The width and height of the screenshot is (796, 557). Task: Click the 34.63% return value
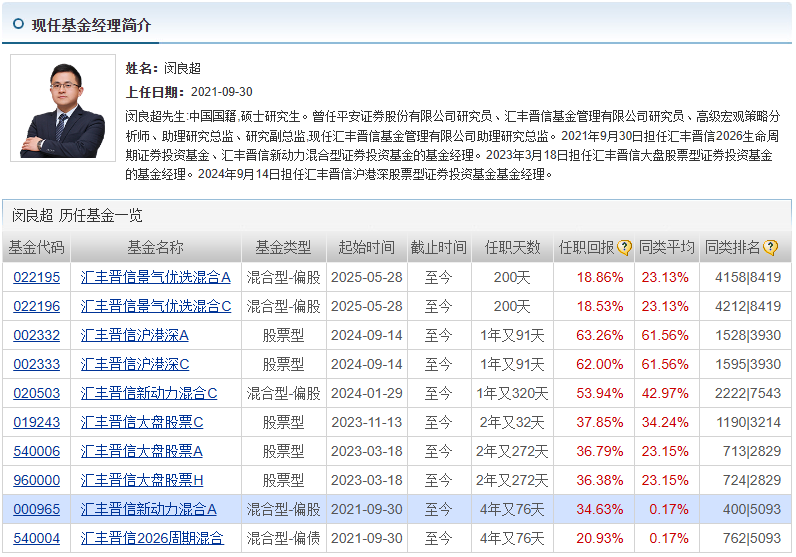pos(600,509)
